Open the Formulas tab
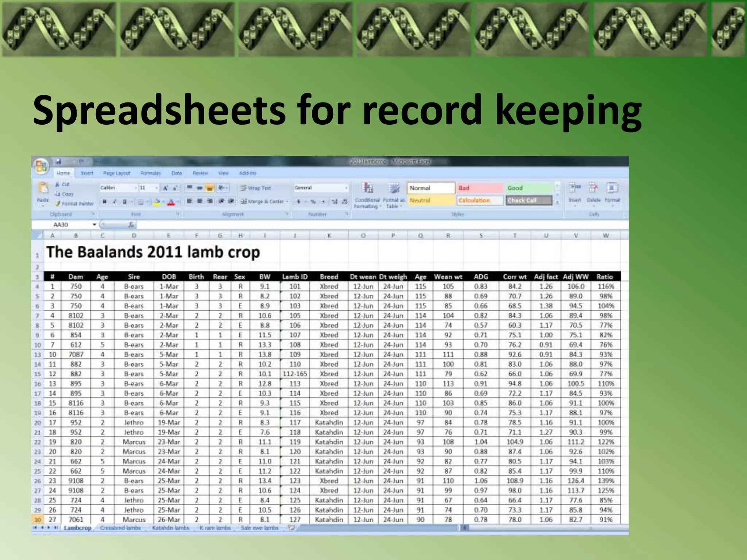Screen dimensions: 747x560 coord(150,173)
